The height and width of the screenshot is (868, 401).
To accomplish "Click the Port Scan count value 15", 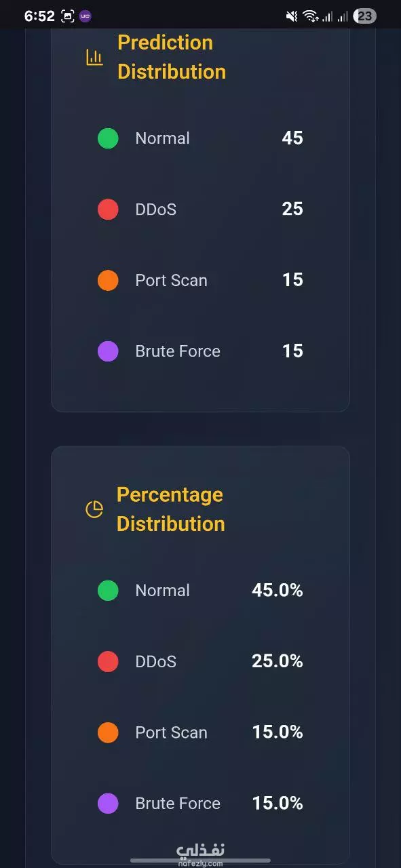I will pyautogui.click(x=292, y=280).
